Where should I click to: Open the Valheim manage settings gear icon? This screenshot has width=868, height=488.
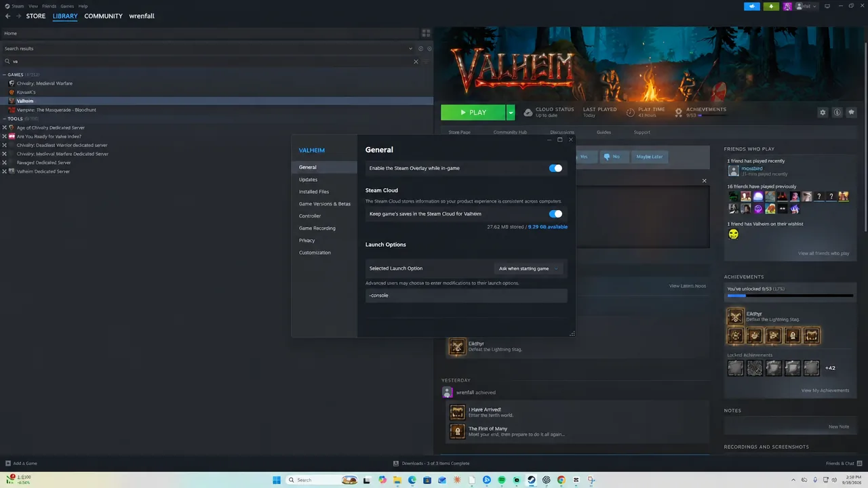click(823, 113)
